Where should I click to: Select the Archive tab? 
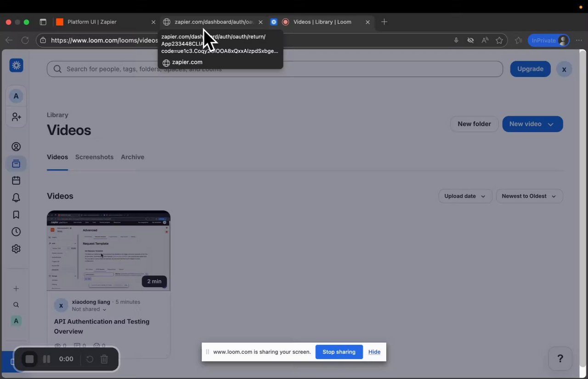tap(132, 157)
